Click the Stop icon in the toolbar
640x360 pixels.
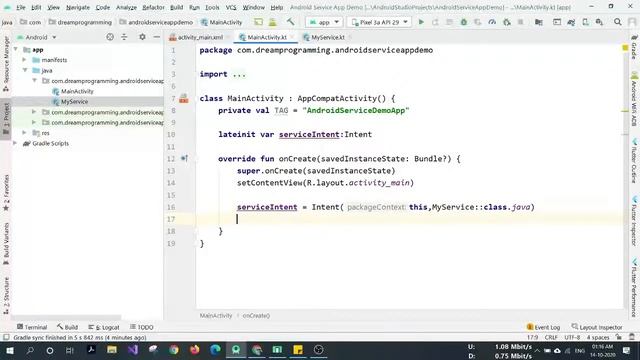(520, 22)
